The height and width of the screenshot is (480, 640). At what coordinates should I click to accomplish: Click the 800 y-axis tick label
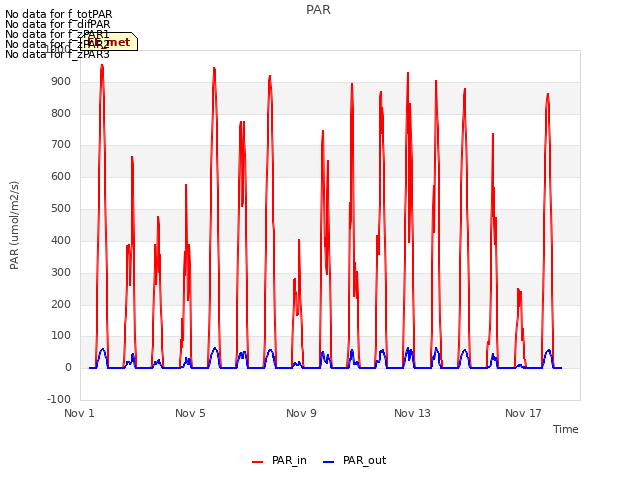click(x=61, y=113)
